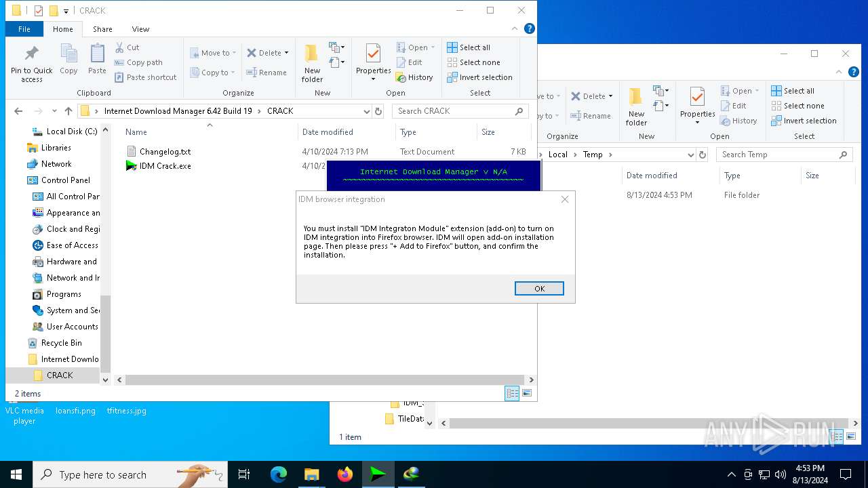Click Copy path in CRACK ribbon

point(138,62)
